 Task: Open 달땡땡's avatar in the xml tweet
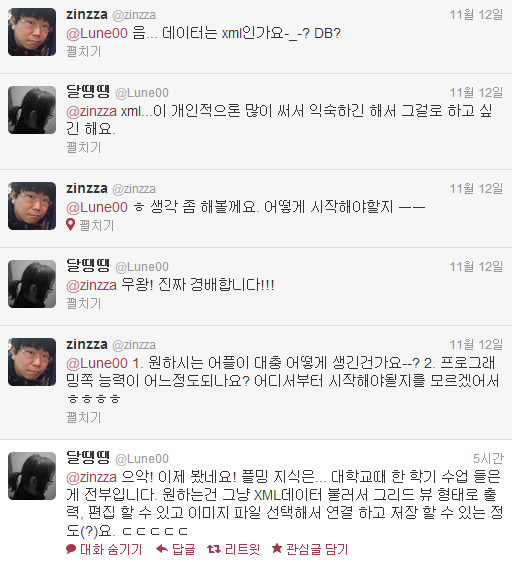click(x=32, y=110)
